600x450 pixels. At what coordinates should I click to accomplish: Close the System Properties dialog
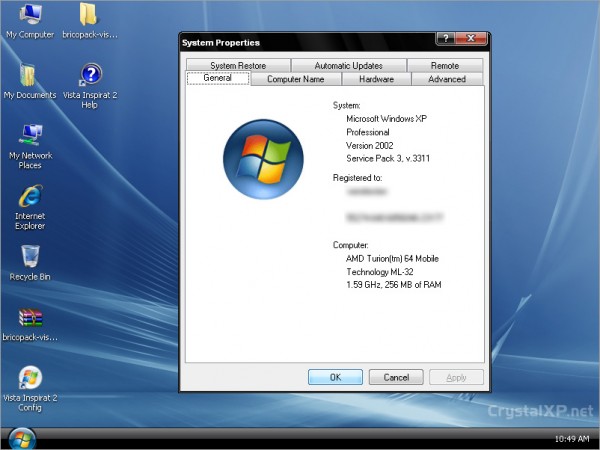[471, 38]
